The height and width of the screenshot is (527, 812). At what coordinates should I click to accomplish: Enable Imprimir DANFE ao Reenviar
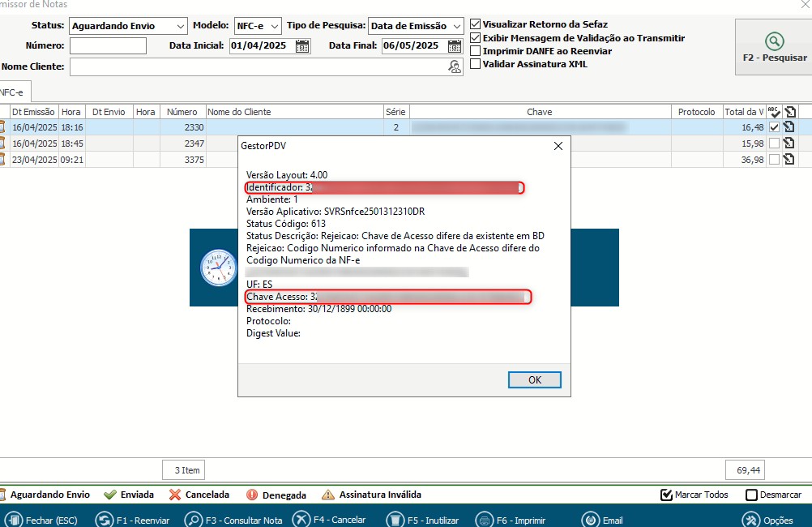point(476,51)
